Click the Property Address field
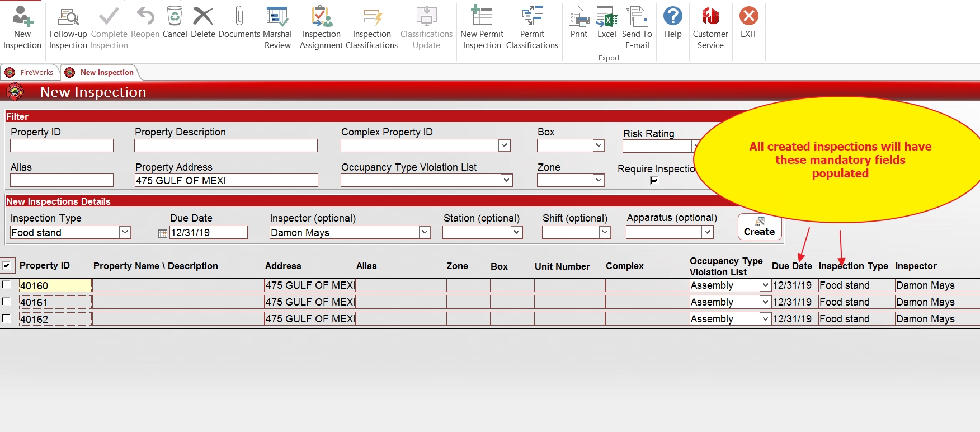980x432 pixels. click(x=226, y=180)
